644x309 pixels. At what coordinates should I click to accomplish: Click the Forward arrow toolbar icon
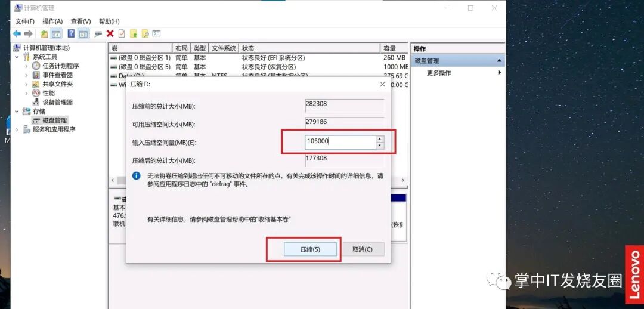point(29,33)
